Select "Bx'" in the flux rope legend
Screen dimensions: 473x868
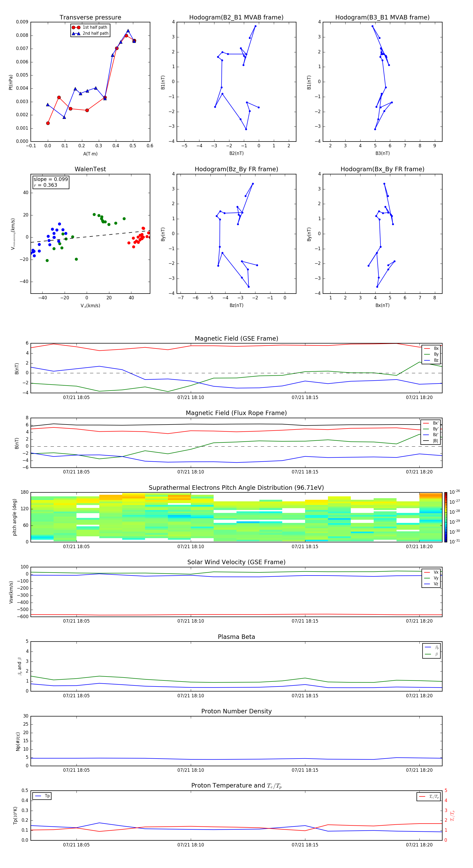431,423
